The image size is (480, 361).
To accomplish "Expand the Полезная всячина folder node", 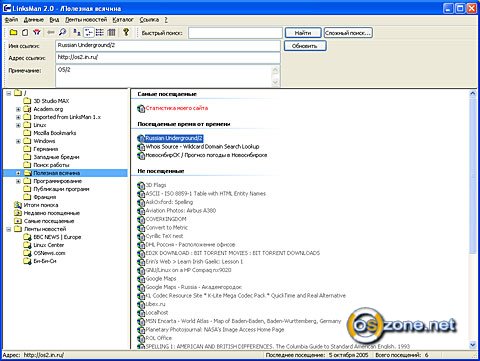I will [x=18, y=173].
